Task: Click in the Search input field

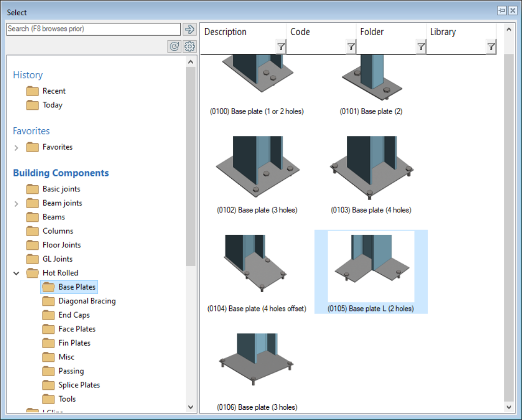Action: 93,29
